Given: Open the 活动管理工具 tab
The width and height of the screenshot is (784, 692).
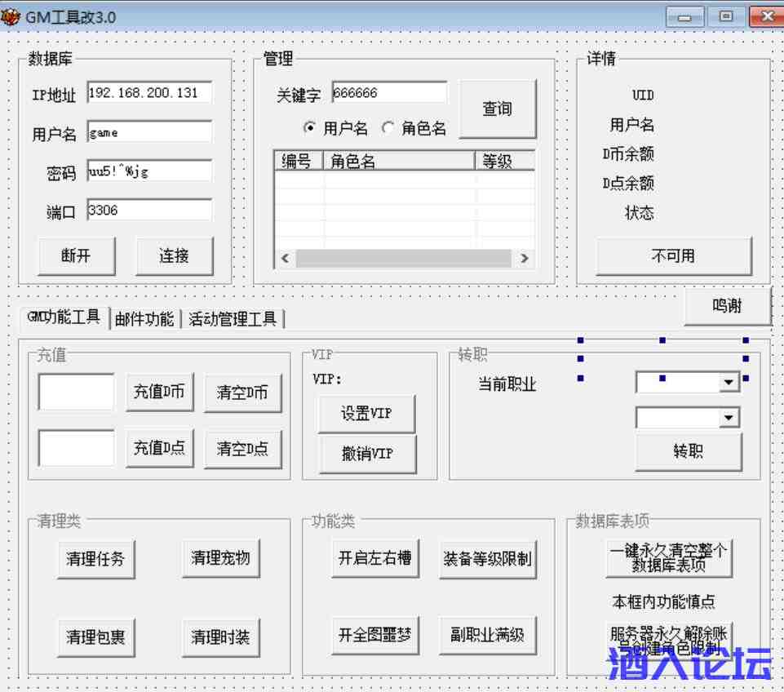Looking at the screenshot, I should tap(233, 319).
